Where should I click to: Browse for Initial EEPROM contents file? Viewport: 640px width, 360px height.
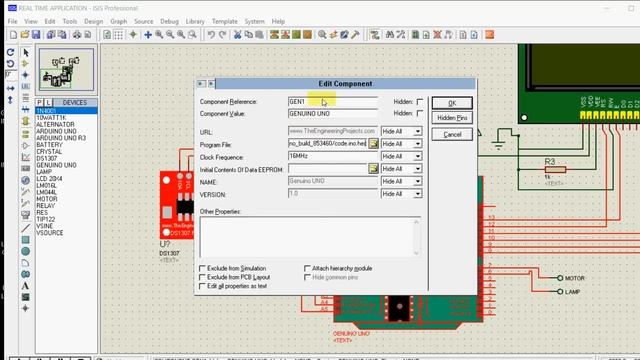[373, 169]
